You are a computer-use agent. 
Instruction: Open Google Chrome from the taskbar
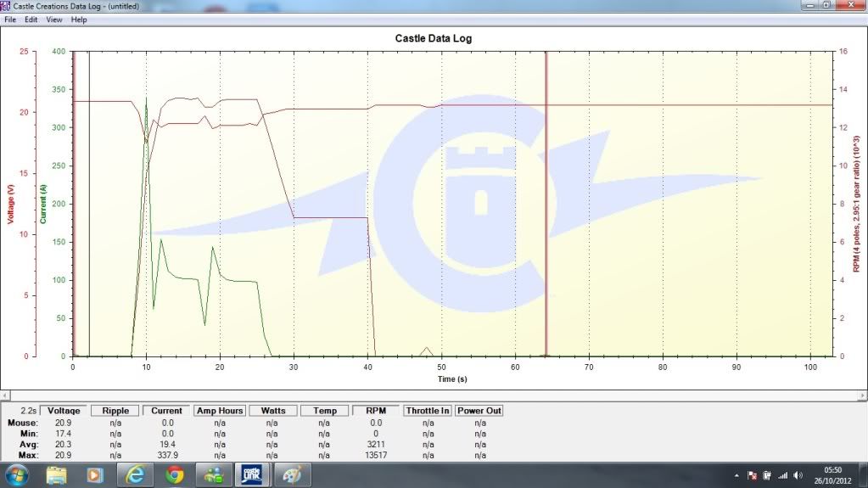point(175,475)
